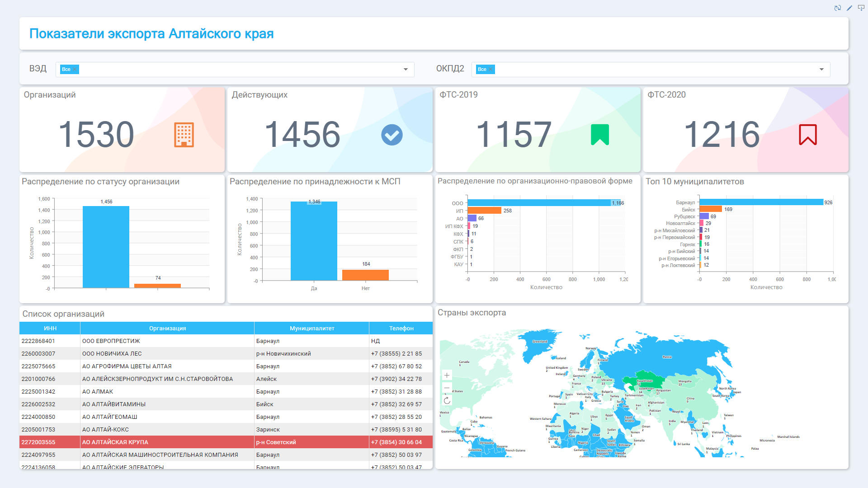868x488 pixels.
Task: Click the blue Барнаул bar in Top 10
Action: tap(761, 202)
